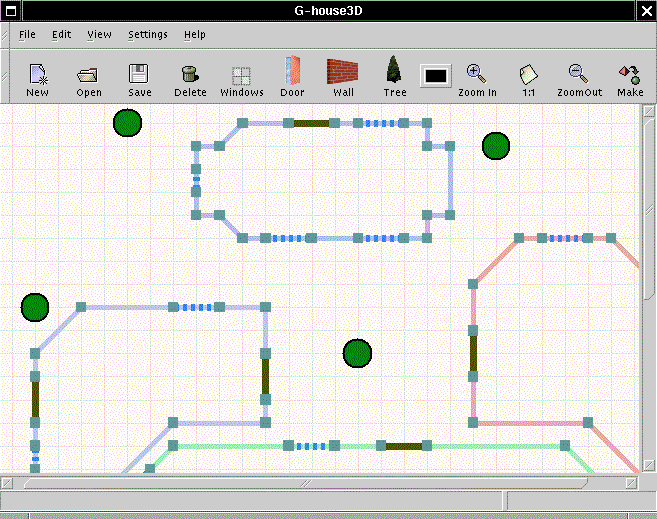Click the green tree in the canvas center

click(357, 353)
